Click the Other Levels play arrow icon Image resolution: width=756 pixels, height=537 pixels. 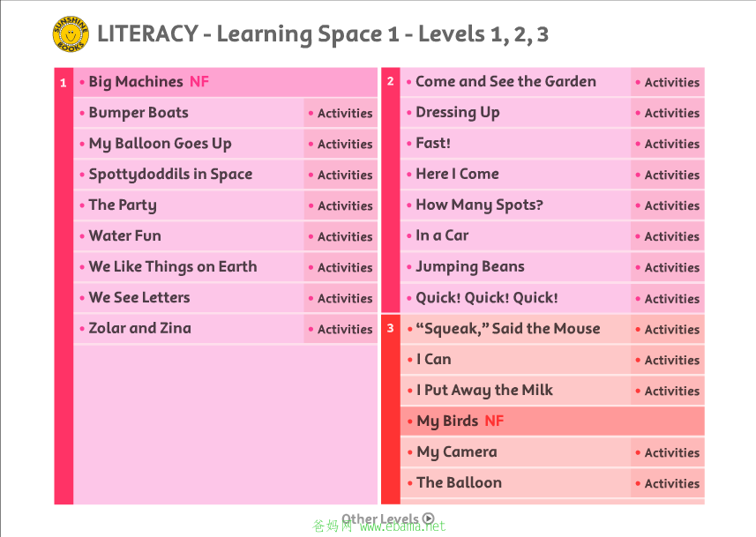click(x=428, y=518)
